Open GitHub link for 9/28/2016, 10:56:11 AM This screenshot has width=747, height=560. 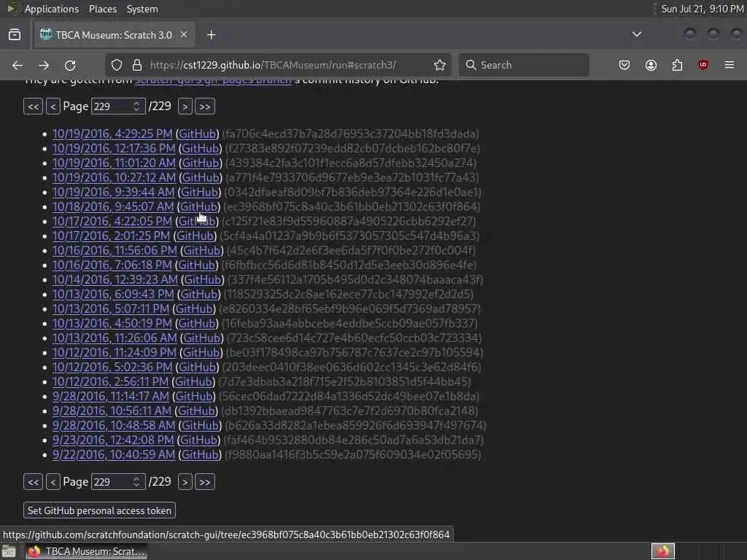[x=196, y=411]
